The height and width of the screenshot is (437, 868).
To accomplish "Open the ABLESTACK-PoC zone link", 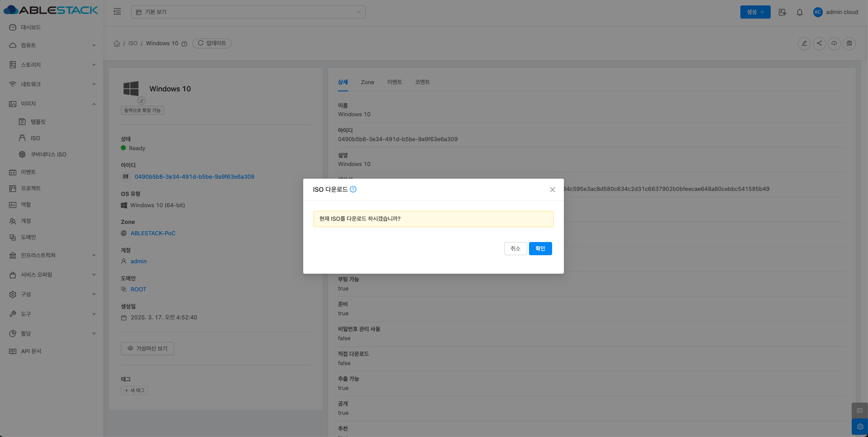I will pyautogui.click(x=153, y=233).
